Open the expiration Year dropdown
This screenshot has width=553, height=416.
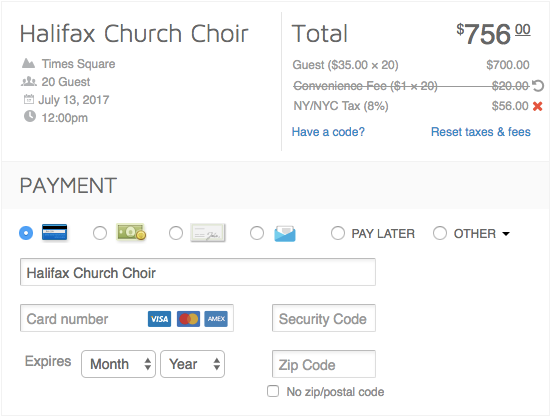tap(193, 364)
